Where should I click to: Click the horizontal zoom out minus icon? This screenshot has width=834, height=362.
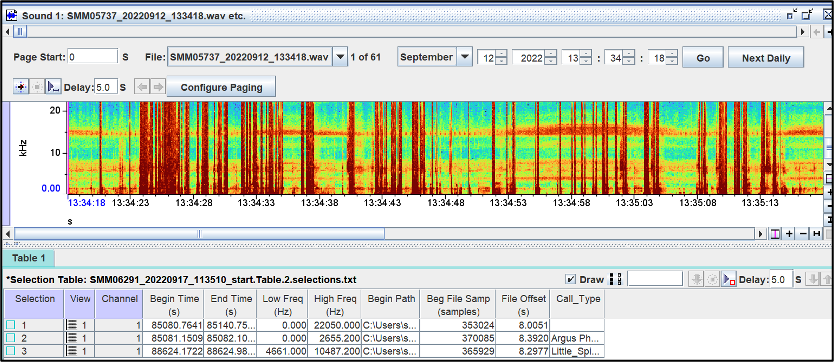pyautogui.click(x=803, y=233)
